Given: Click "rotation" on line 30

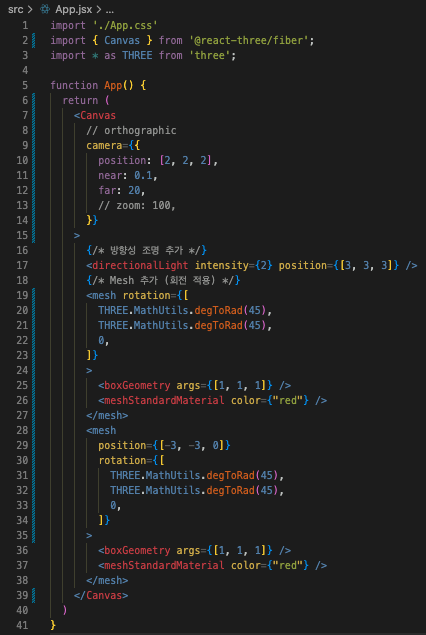Looking at the screenshot, I should pyautogui.click(x=122, y=460).
